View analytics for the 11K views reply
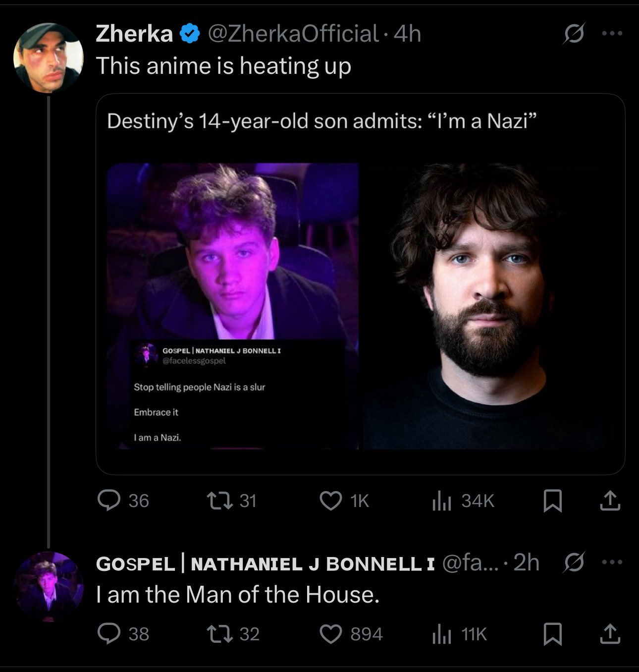This screenshot has width=639, height=672. click(x=441, y=633)
